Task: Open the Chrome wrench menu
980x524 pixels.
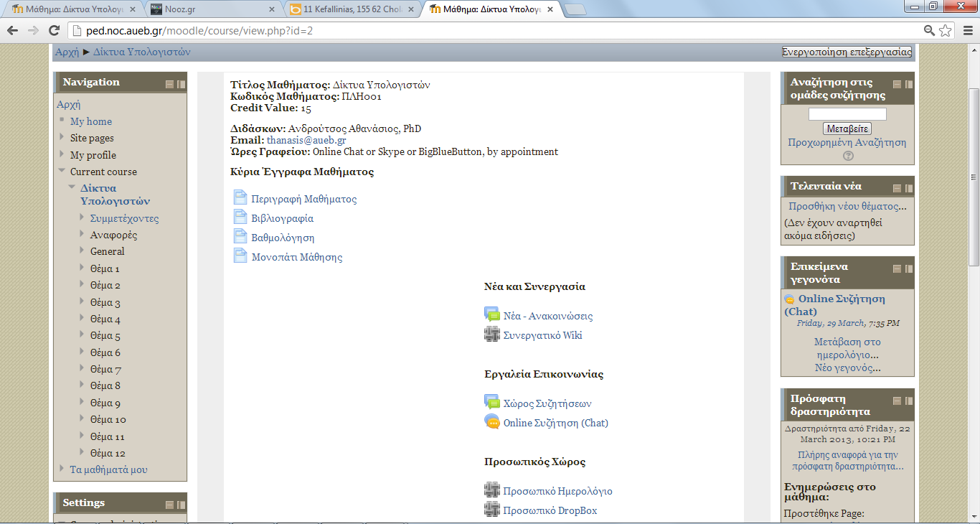Action: tap(967, 30)
